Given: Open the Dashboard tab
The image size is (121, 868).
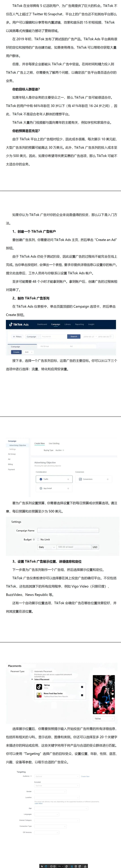Looking at the screenshot, I should coord(42,324).
